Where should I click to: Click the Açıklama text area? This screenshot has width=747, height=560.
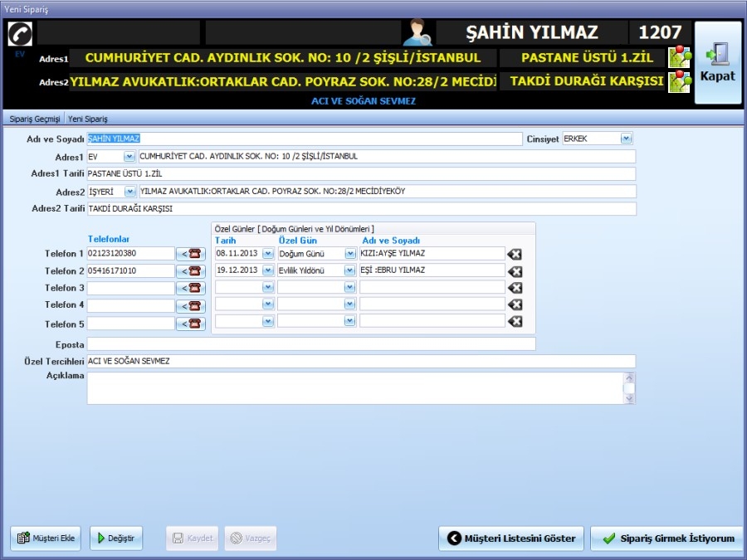[x=355, y=388]
